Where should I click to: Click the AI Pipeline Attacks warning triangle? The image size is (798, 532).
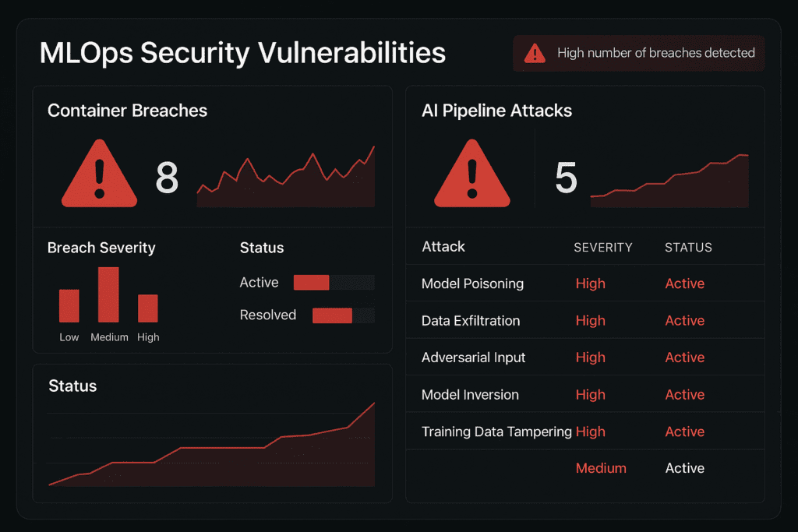pyautogui.click(x=472, y=176)
